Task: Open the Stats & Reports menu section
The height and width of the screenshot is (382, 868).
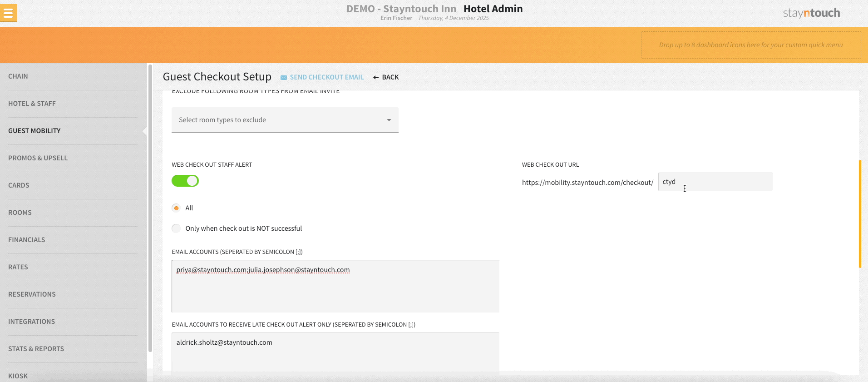Action: pyautogui.click(x=73, y=349)
